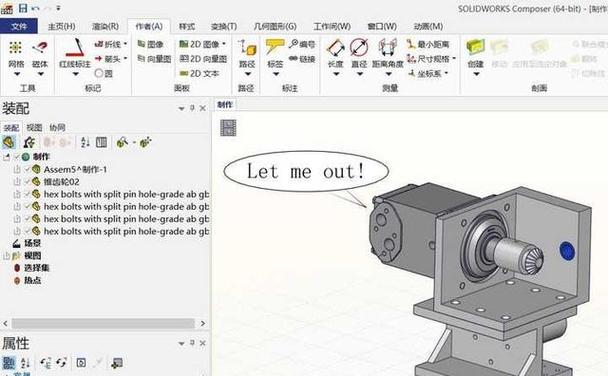Open the 坐标系 coordinate system dropdown
This screenshot has width=608, height=376.
[446, 73]
